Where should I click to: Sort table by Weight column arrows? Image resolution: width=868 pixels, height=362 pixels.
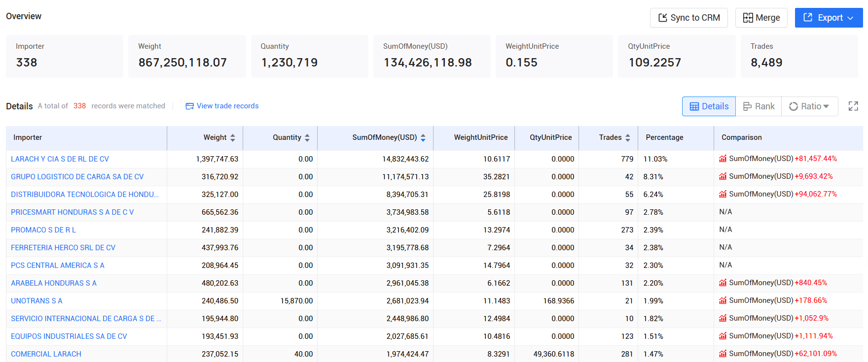[x=233, y=138]
